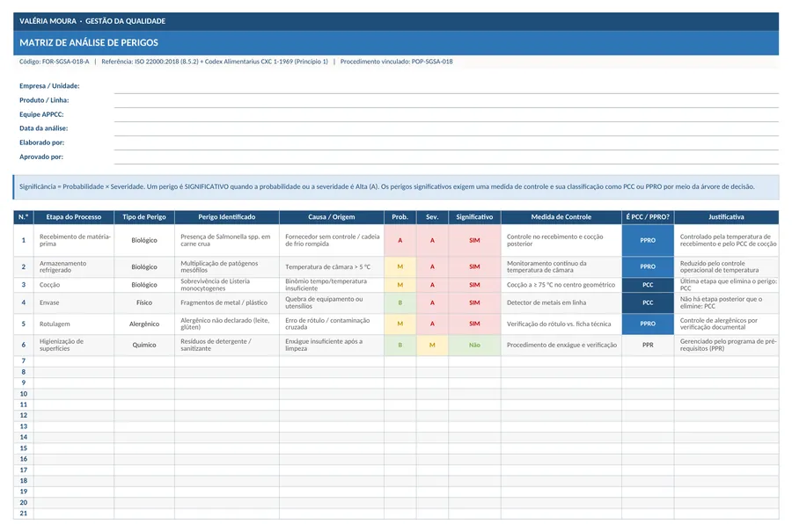Screen dimensions: 792x532
Task: Select the 'Medida de Controle' column header
Action: (x=561, y=217)
